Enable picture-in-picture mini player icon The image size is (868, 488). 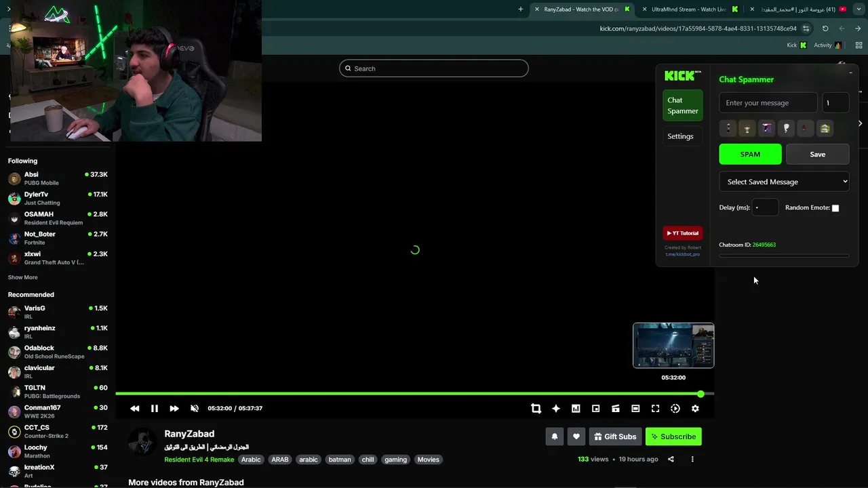click(x=595, y=408)
